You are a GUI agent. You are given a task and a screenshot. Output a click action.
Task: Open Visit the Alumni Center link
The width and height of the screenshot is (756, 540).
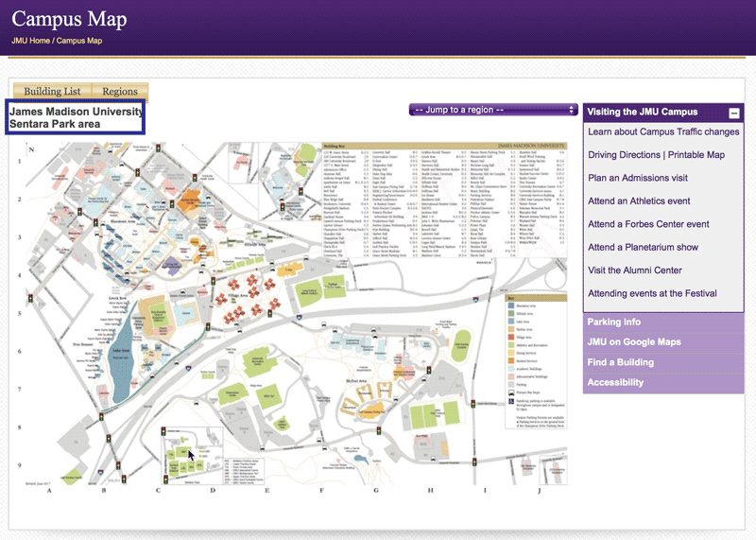tap(634, 270)
